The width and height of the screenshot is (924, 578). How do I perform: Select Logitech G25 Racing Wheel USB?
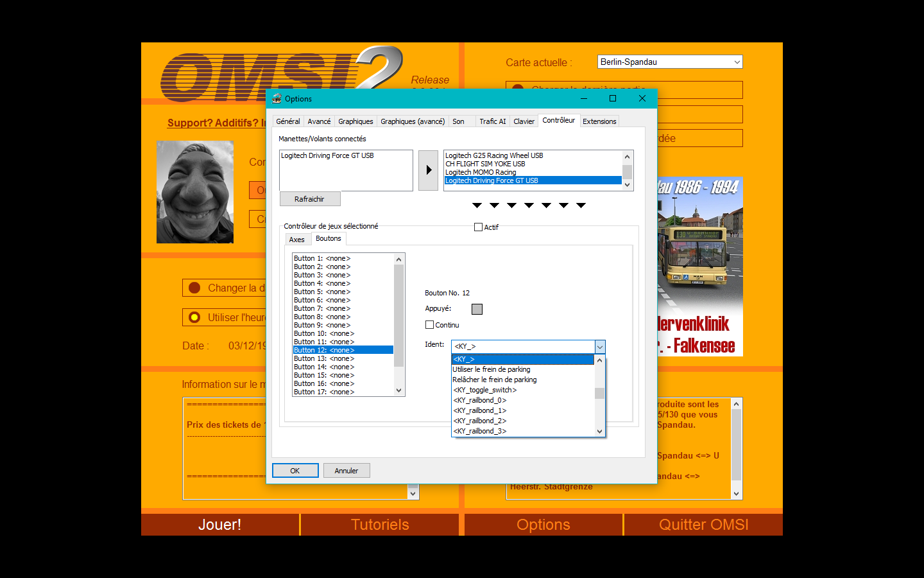click(533, 155)
